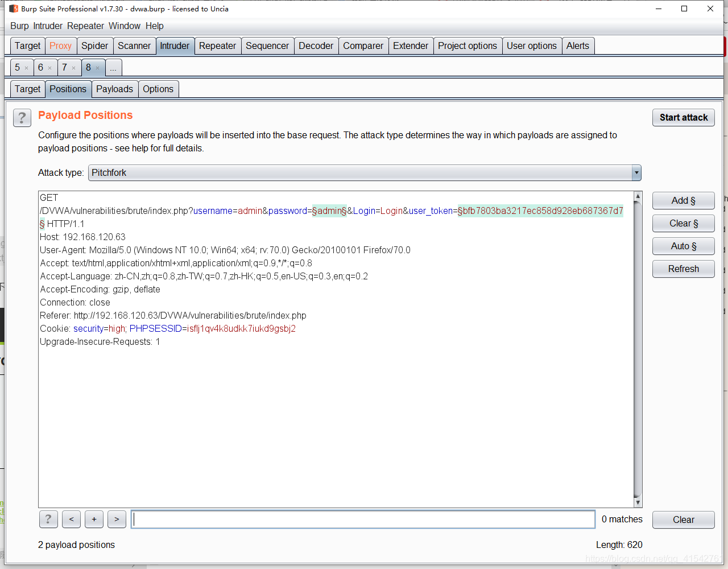Select Intruder attack tab 7
Image resolution: width=728 pixels, height=569 pixels.
pos(64,68)
